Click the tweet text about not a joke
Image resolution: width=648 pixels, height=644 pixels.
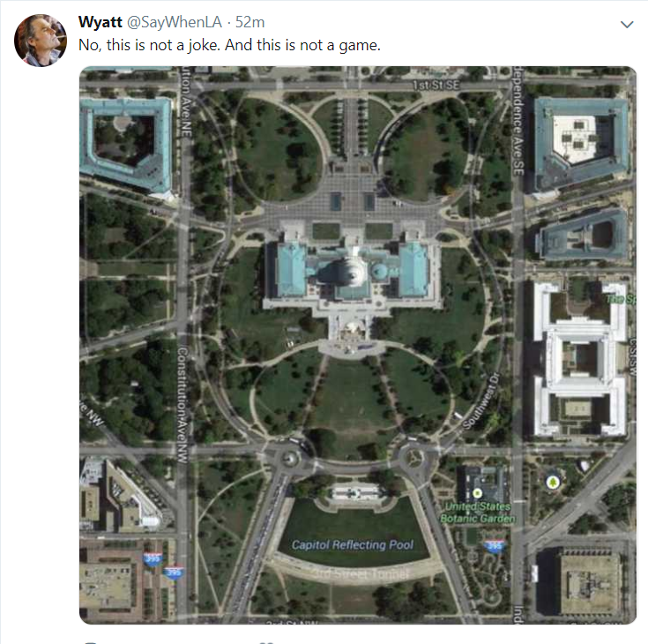tap(229, 45)
